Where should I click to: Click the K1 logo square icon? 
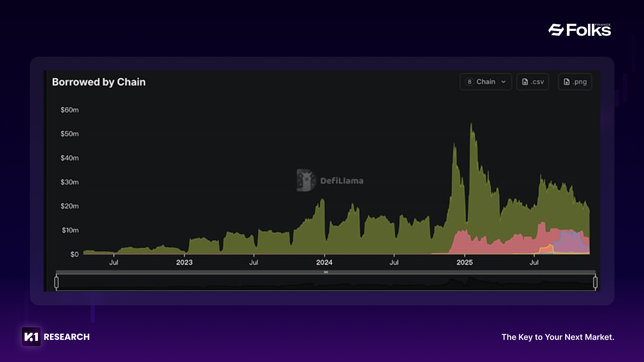tap(31, 337)
